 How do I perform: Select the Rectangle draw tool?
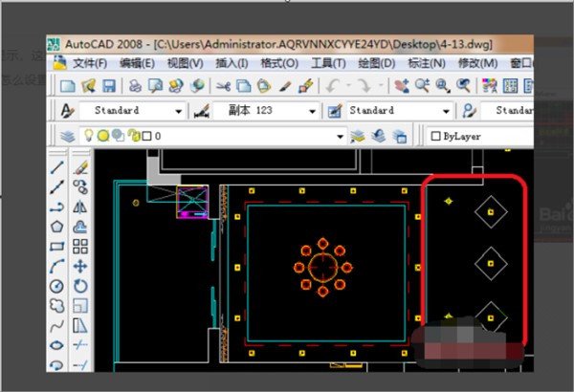pos(56,247)
